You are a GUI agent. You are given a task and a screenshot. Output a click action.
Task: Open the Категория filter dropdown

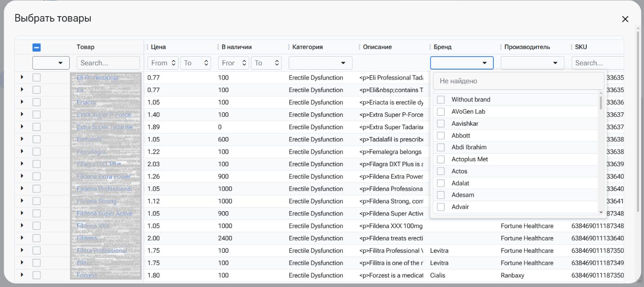coord(320,63)
